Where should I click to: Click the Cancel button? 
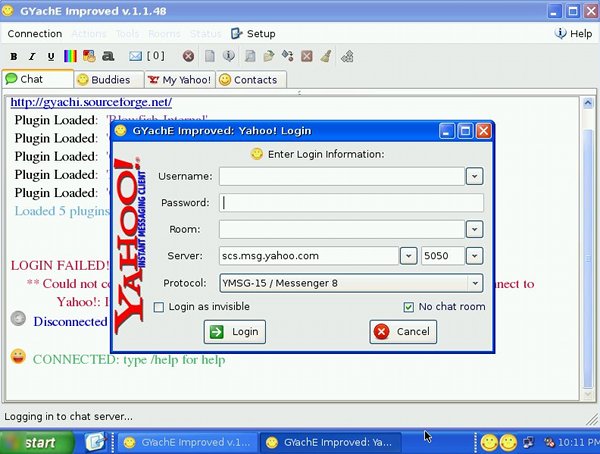(403, 332)
